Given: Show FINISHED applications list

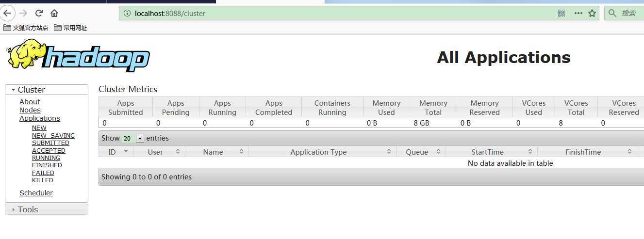Looking at the screenshot, I should point(47,165).
